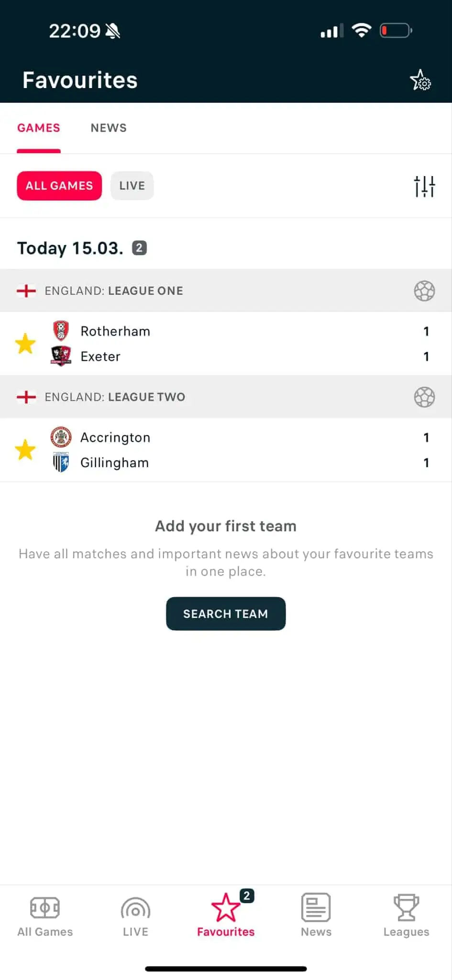This screenshot has height=980, width=452.
Task: Open the filter sliders icon
Action: pyautogui.click(x=424, y=186)
